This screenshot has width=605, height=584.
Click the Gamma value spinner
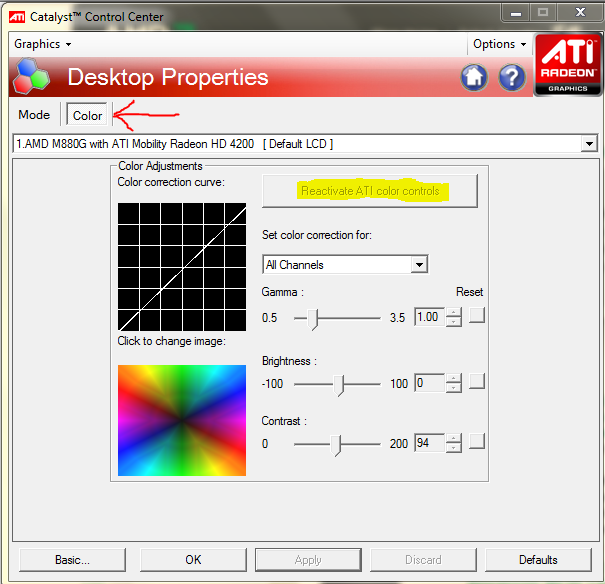tap(453, 317)
